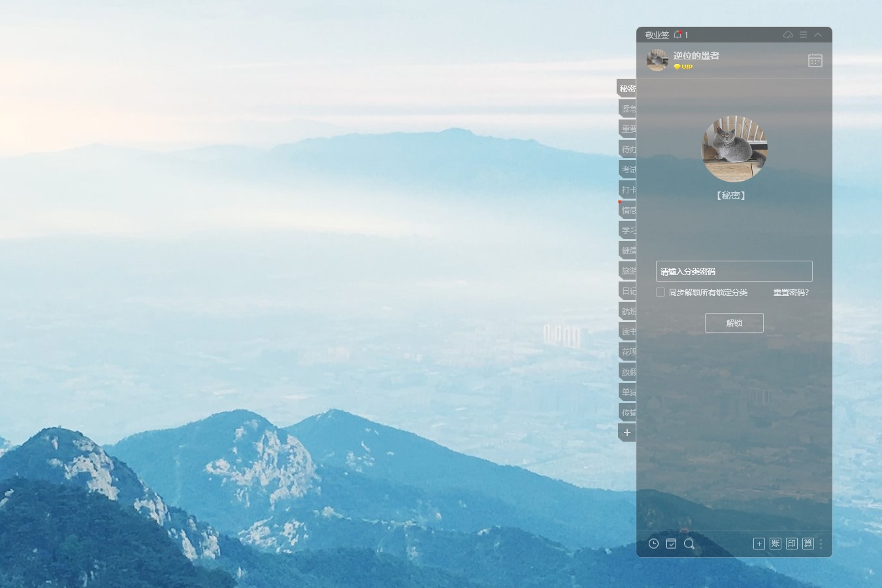Select the 待办 category tab
Image resolution: width=882 pixels, height=588 pixels.
click(627, 149)
